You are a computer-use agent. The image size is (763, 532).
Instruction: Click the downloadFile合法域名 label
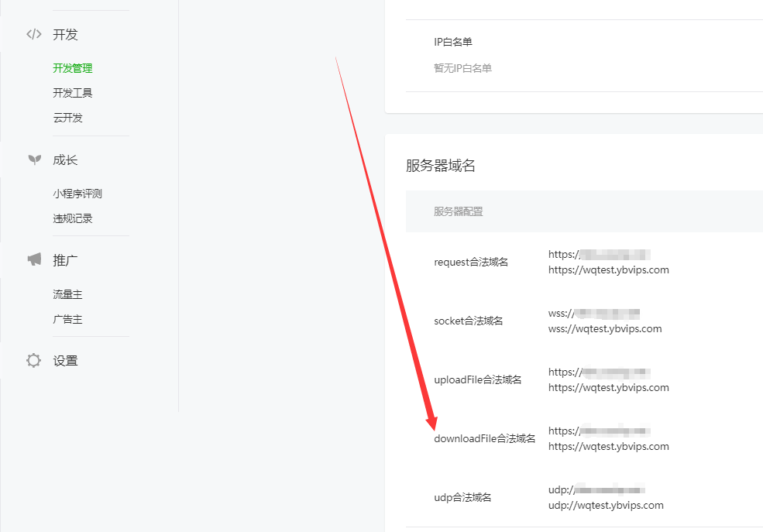coord(485,438)
